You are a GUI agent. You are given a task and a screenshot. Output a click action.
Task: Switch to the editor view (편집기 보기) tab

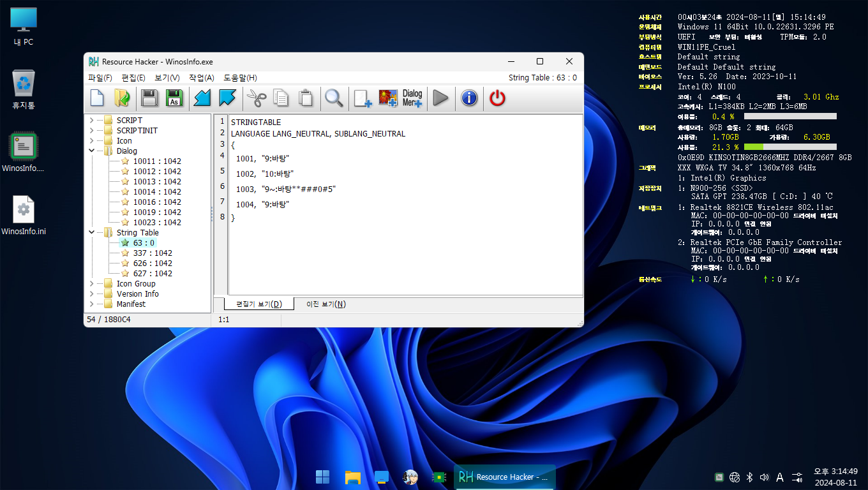pyautogui.click(x=259, y=304)
